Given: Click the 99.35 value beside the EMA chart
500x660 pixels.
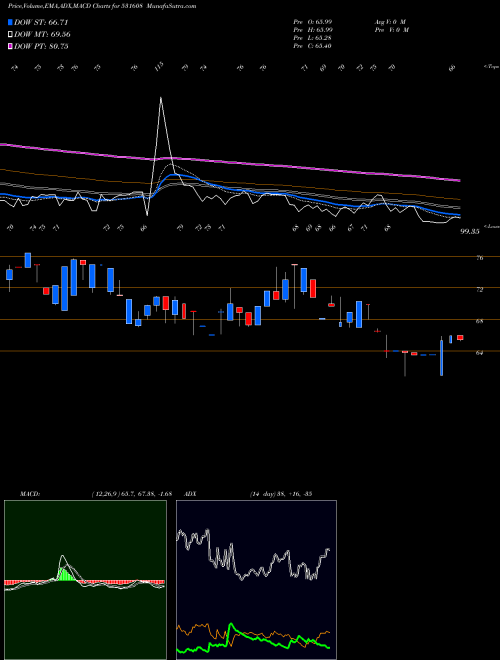Looking at the screenshot, I should tap(469, 232).
